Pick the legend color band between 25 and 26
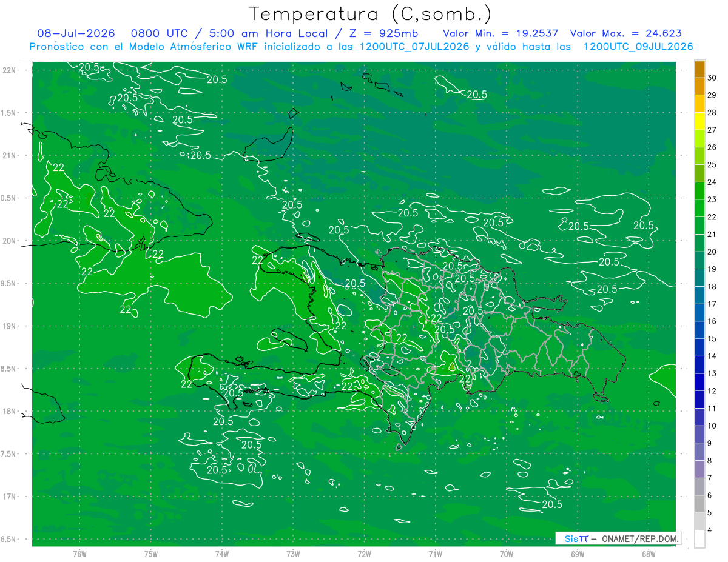The image size is (728, 562). point(699,156)
